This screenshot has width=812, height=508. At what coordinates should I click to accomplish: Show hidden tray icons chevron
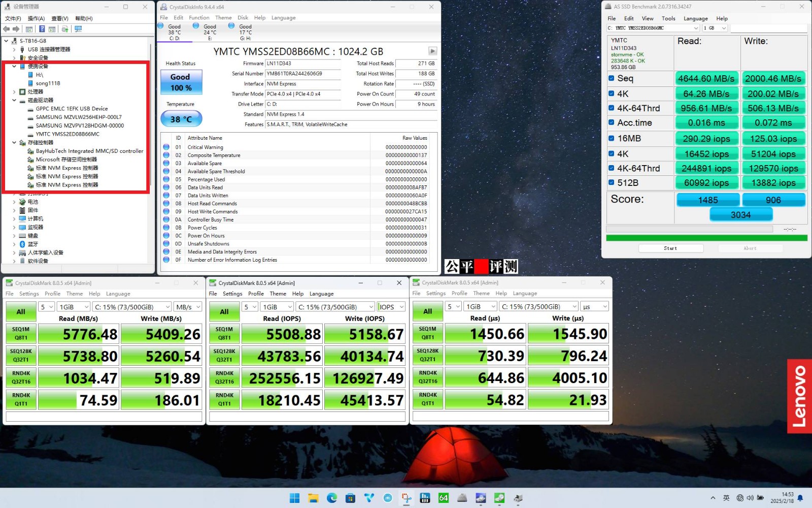[x=713, y=498]
